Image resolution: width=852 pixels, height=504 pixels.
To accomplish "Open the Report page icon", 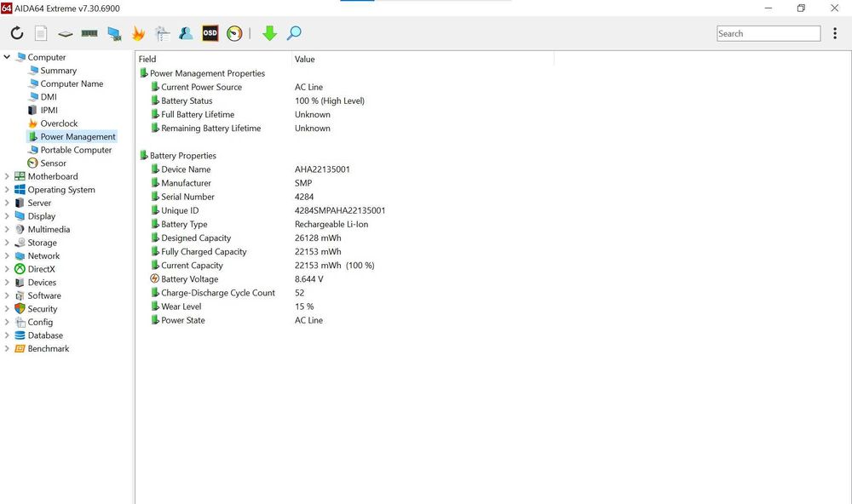I will point(41,34).
